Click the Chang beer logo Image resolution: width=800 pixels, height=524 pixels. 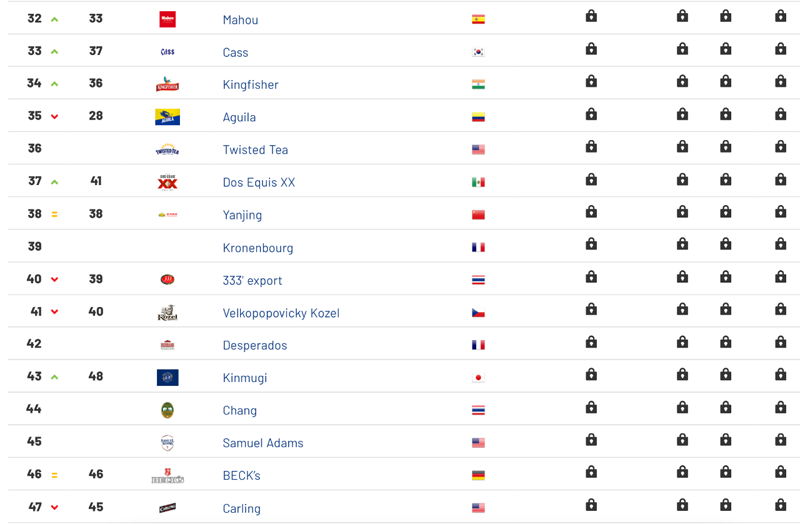[167, 410]
